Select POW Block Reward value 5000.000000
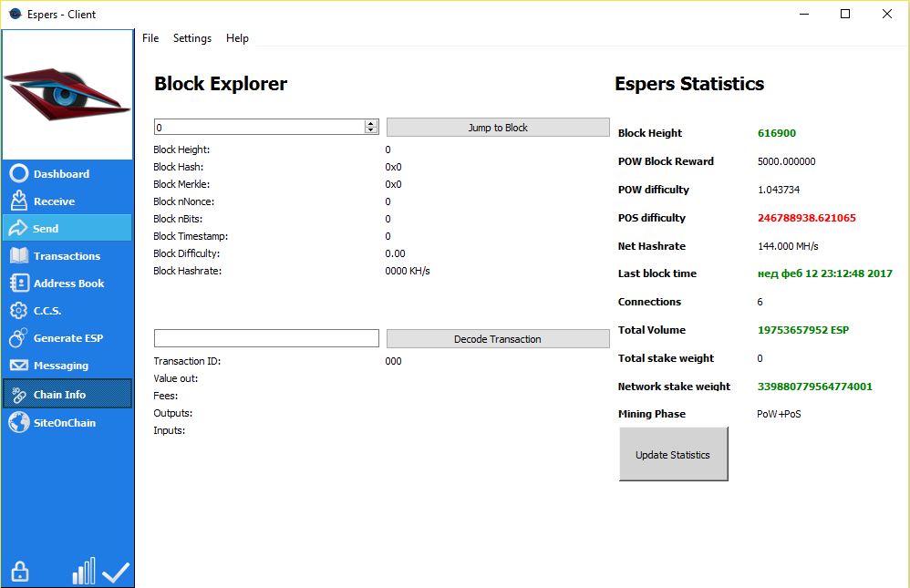Screen dimensions: 910x588 tap(786, 161)
